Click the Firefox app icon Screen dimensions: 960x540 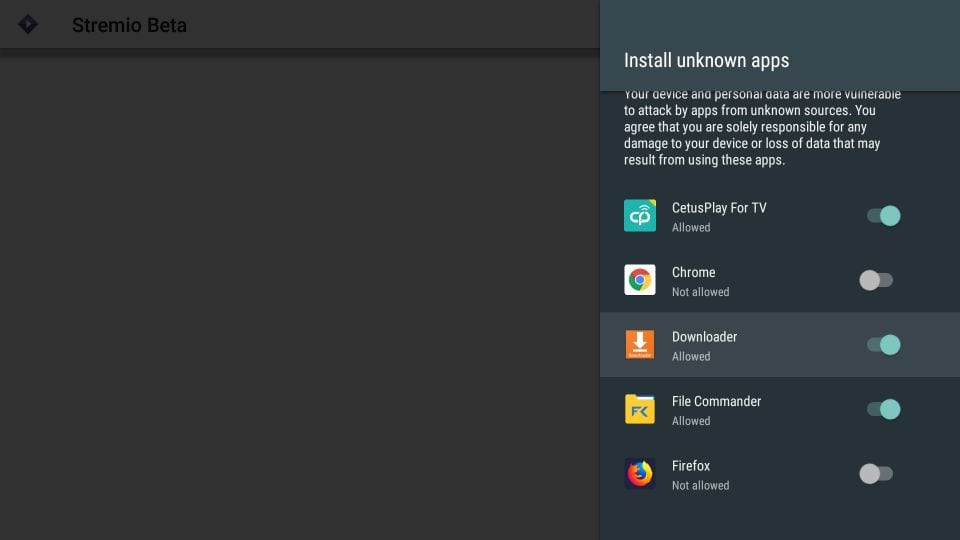640,473
